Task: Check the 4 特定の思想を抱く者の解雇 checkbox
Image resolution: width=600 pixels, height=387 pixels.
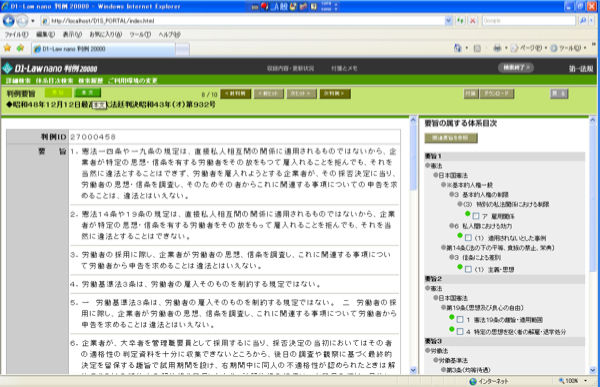Action: tap(460, 331)
